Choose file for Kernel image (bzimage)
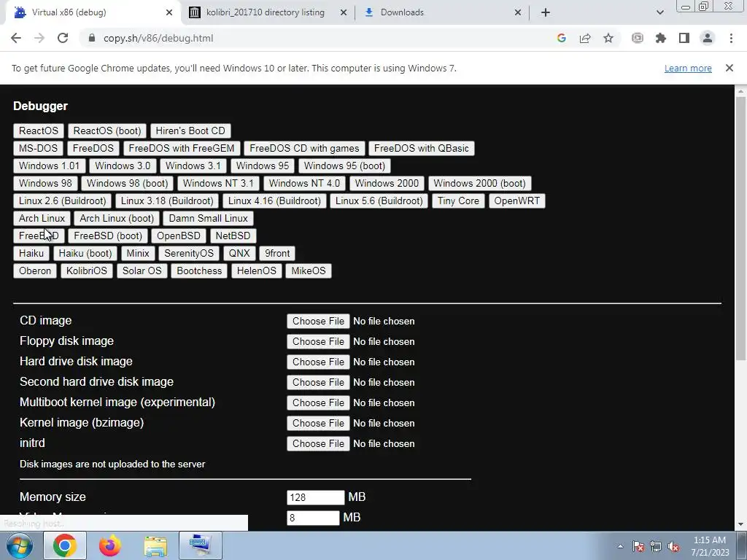 point(318,423)
